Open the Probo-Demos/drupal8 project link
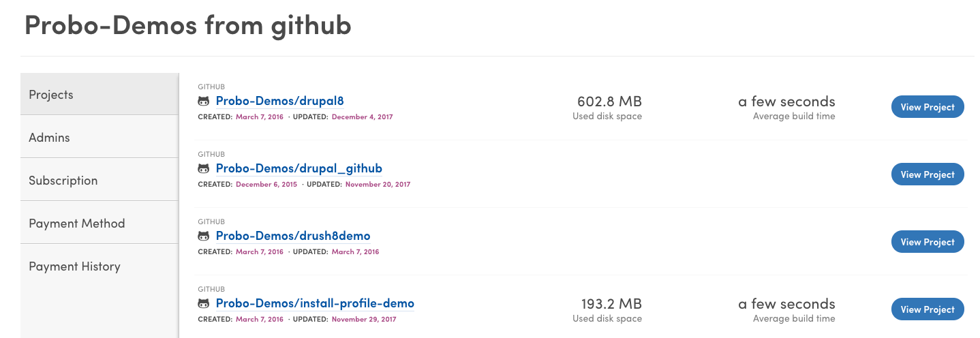This screenshot has height=338, width=980. tap(279, 101)
